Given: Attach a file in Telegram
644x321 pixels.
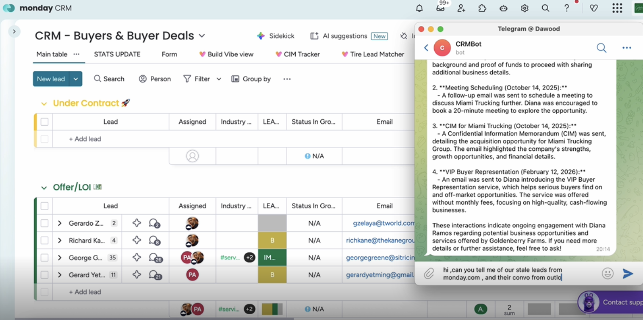Looking at the screenshot, I should click(429, 274).
